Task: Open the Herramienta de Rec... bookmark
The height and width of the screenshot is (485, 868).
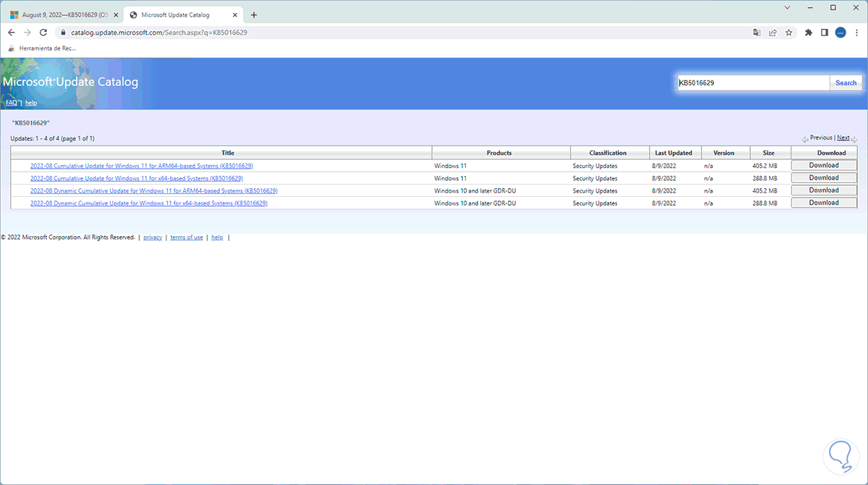Action: pos(43,48)
